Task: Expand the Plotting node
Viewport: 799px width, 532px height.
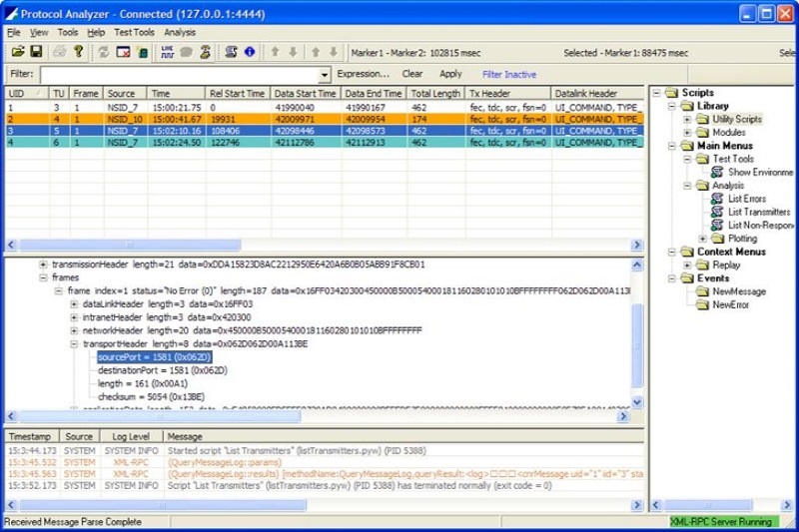Action: pyautogui.click(x=702, y=239)
